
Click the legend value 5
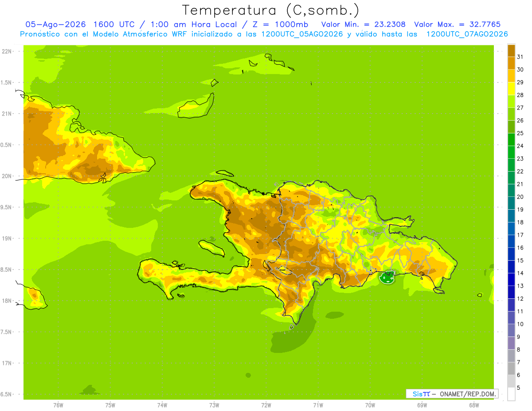click(x=519, y=388)
